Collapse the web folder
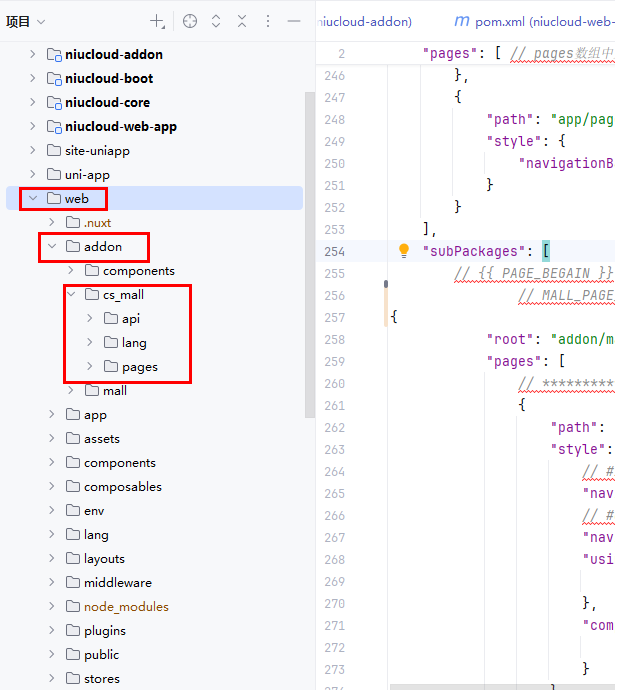 [x=33, y=198]
